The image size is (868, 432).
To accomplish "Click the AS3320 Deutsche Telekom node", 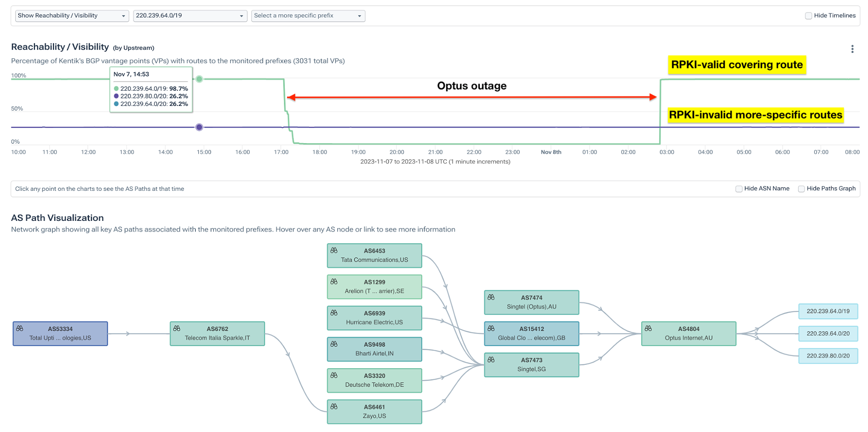I will coord(374,380).
